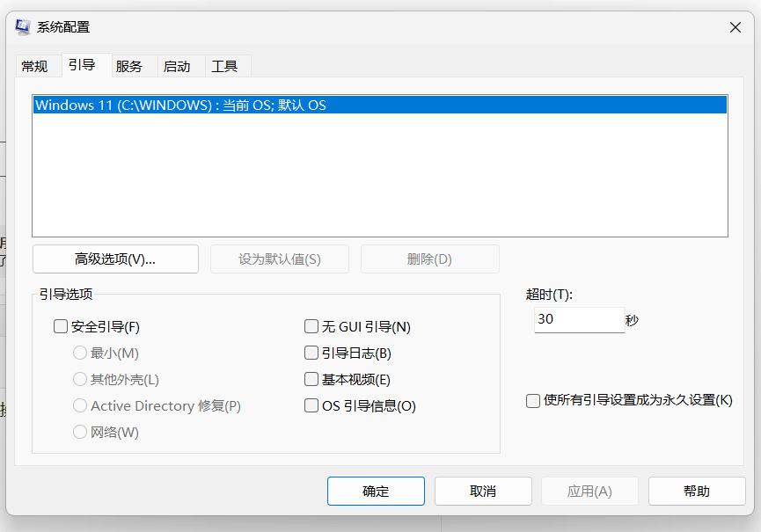Click the 取消 button
The height and width of the screenshot is (532, 761).
click(x=483, y=492)
